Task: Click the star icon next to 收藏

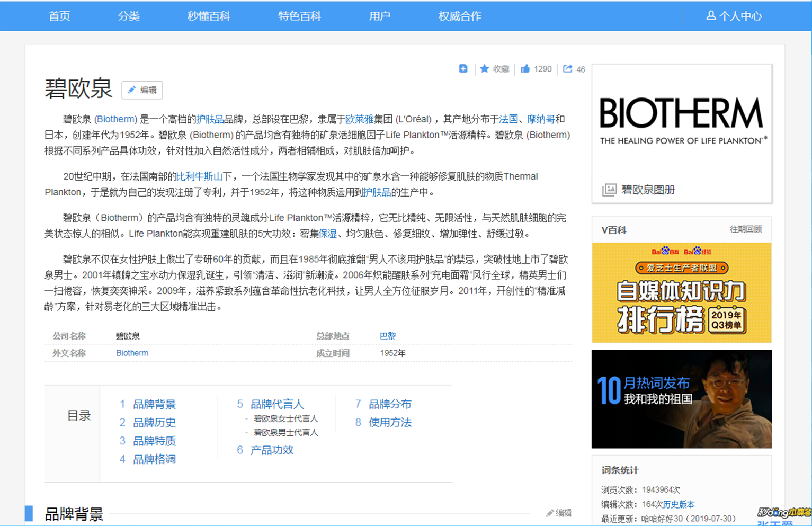Action: [484, 69]
